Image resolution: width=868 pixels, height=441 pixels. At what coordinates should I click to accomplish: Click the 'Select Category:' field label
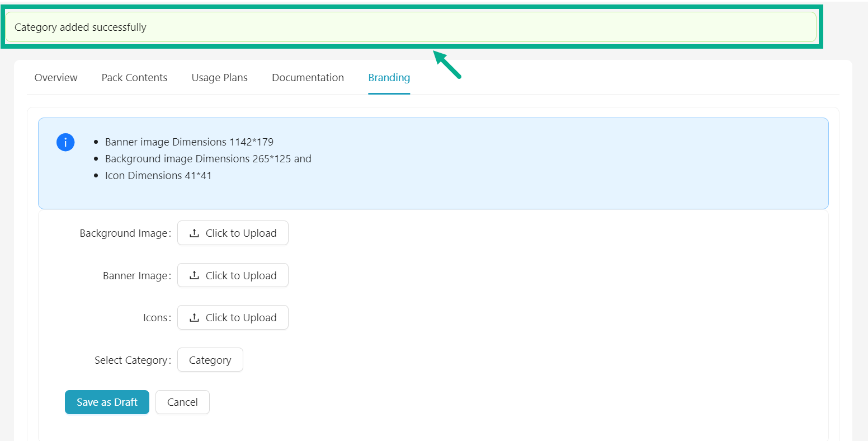(x=133, y=360)
